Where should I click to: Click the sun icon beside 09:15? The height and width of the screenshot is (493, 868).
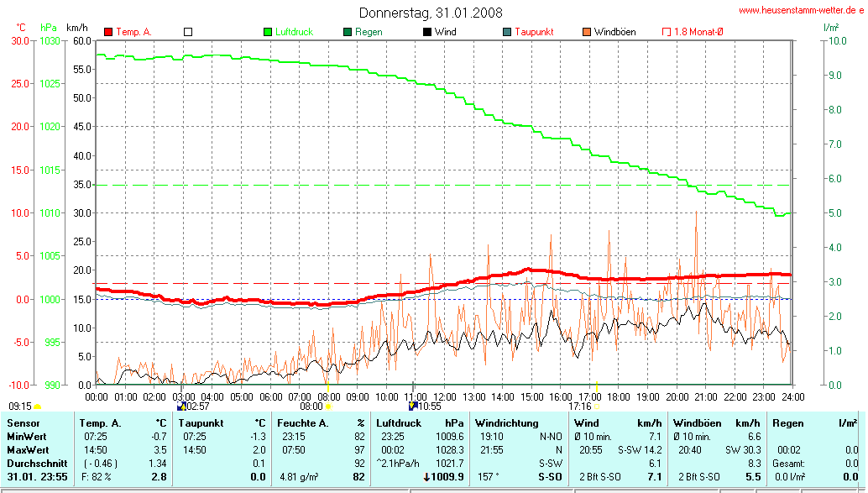[36, 406]
